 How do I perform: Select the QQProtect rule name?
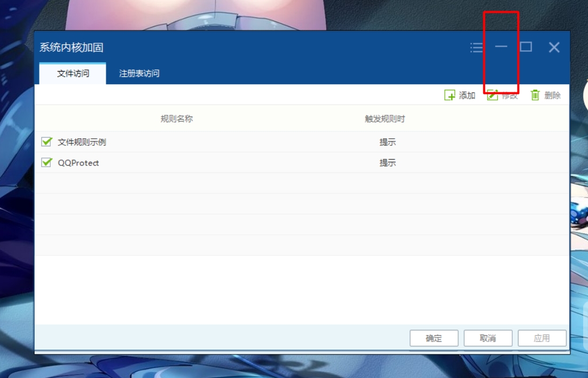tap(79, 163)
